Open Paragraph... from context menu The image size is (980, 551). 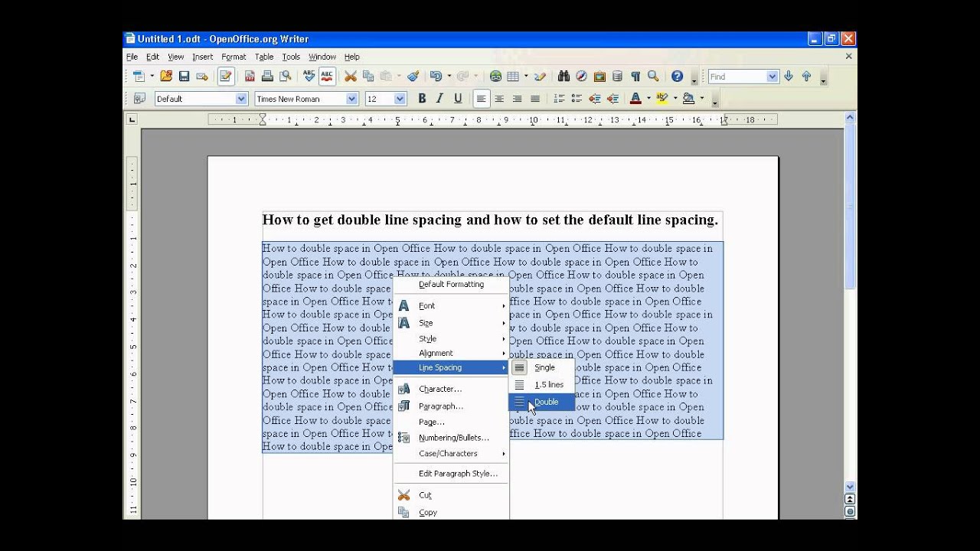click(x=451, y=406)
